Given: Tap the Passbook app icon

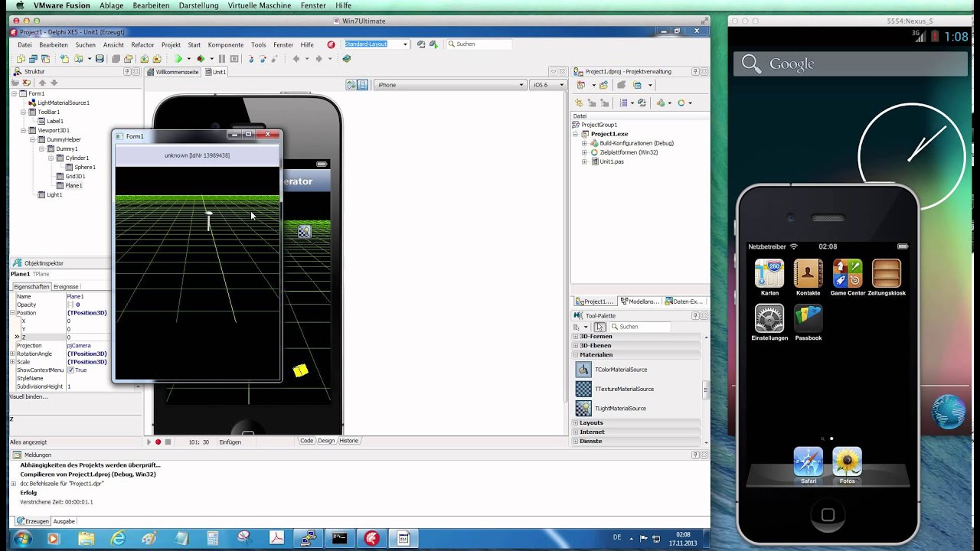Looking at the screenshot, I should (808, 318).
